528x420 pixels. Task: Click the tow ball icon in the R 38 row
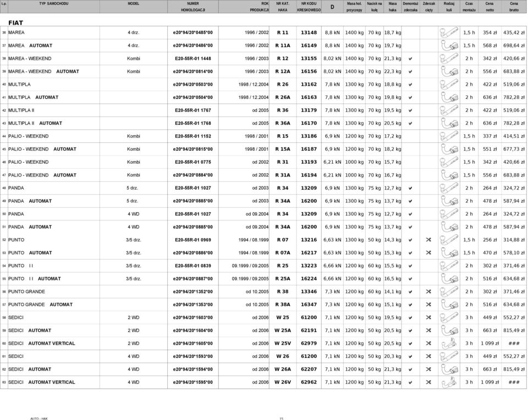(449, 292)
